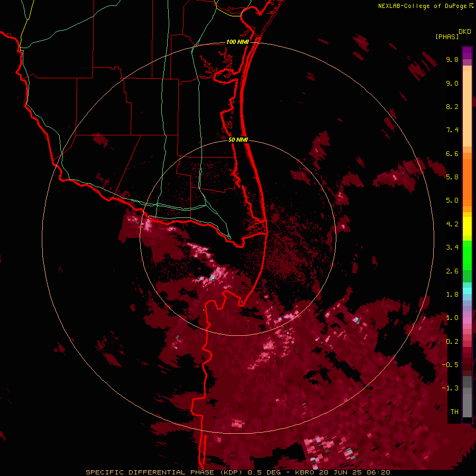Viewport: 476px width, 476px height.
Task: Click the [PHAS] label above the scale
Action: [x=447, y=36]
